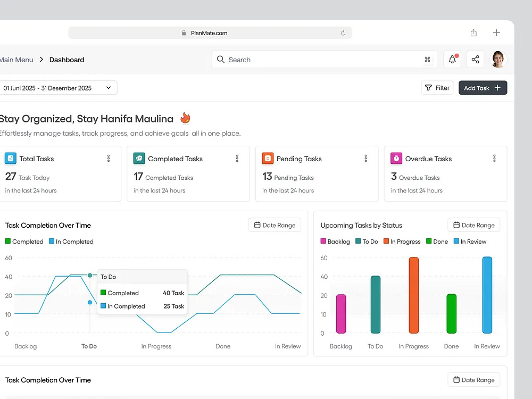This screenshot has height=399, width=532.
Task: Open the share icon button
Action: (x=475, y=60)
